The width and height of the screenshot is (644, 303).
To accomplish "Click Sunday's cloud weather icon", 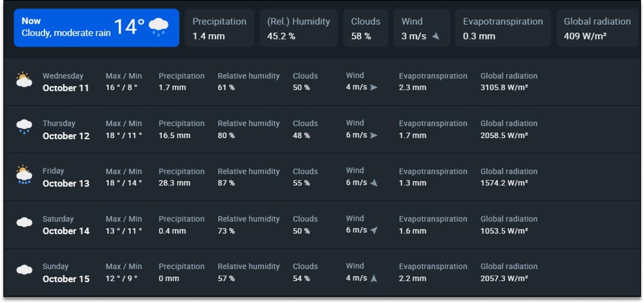I will point(24,270).
